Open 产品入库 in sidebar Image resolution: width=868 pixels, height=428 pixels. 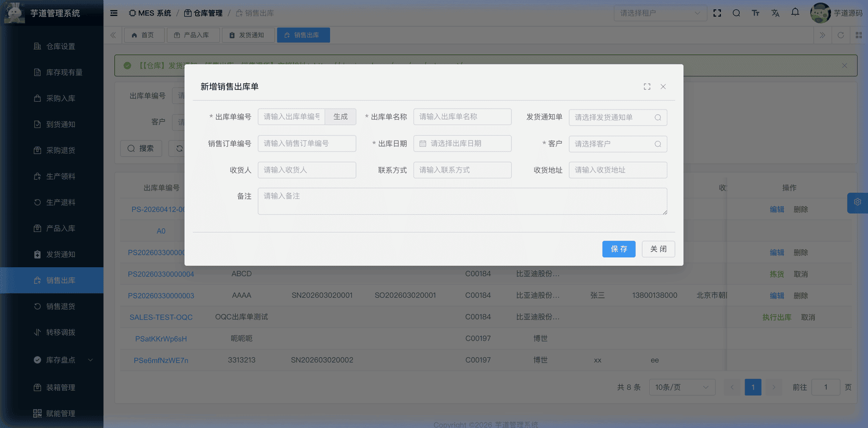[52, 228]
